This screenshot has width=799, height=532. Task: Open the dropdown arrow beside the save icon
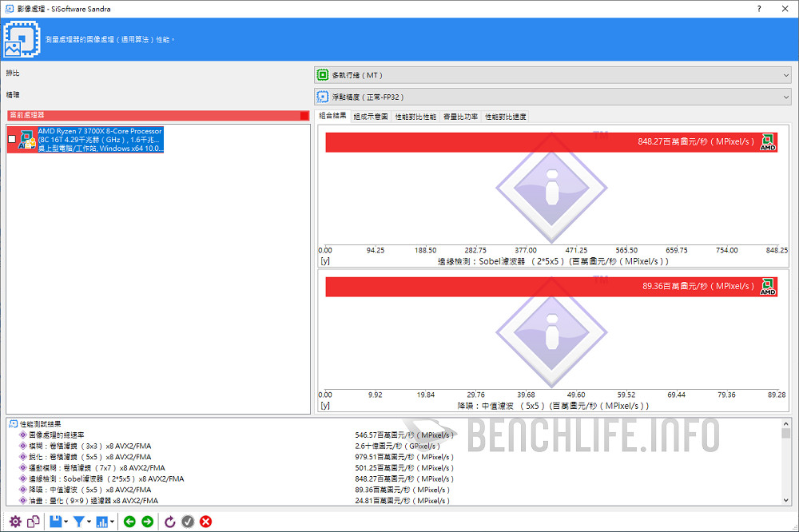coord(66,522)
